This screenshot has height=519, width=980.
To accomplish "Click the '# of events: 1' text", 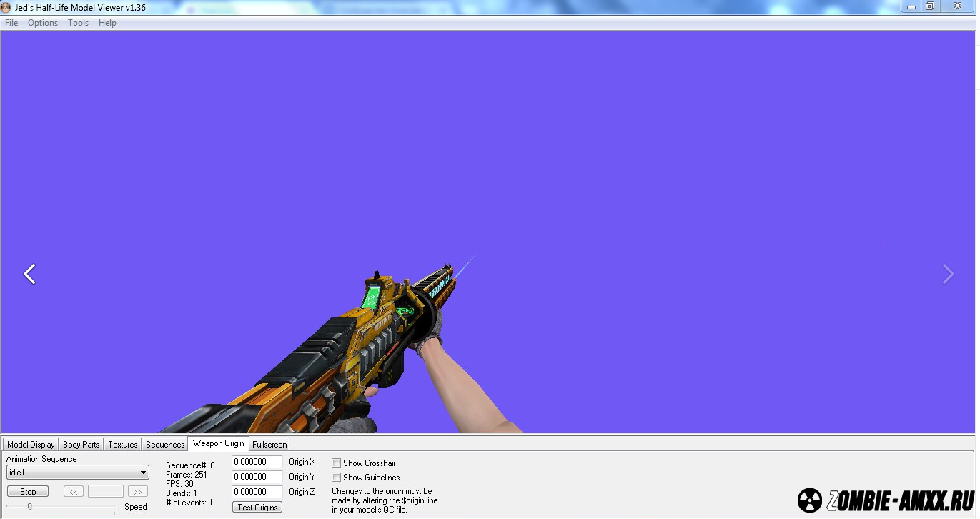I will (189, 503).
